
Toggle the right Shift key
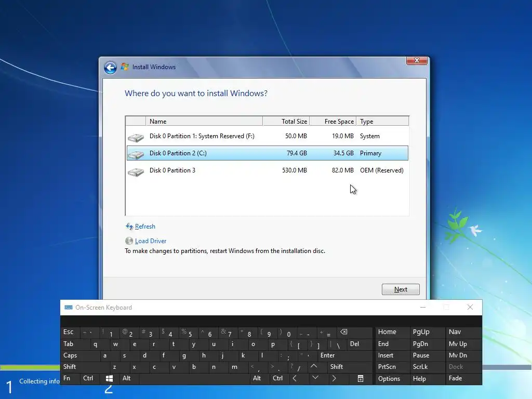tap(349, 367)
